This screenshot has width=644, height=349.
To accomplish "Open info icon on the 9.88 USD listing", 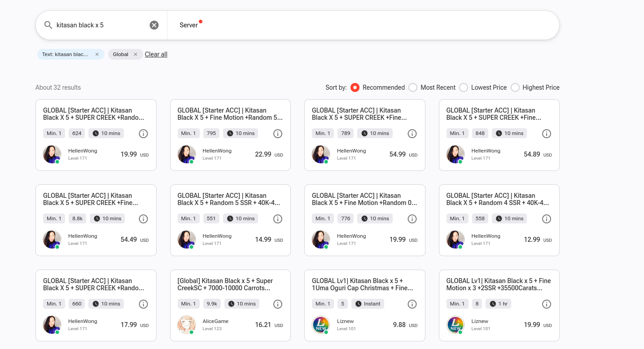I will tap(412, 304).
